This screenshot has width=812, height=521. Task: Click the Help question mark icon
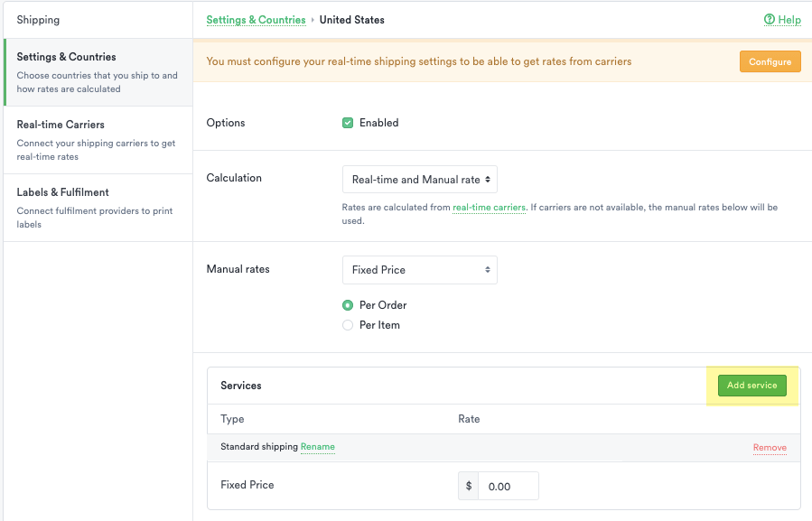pos(770,20)
